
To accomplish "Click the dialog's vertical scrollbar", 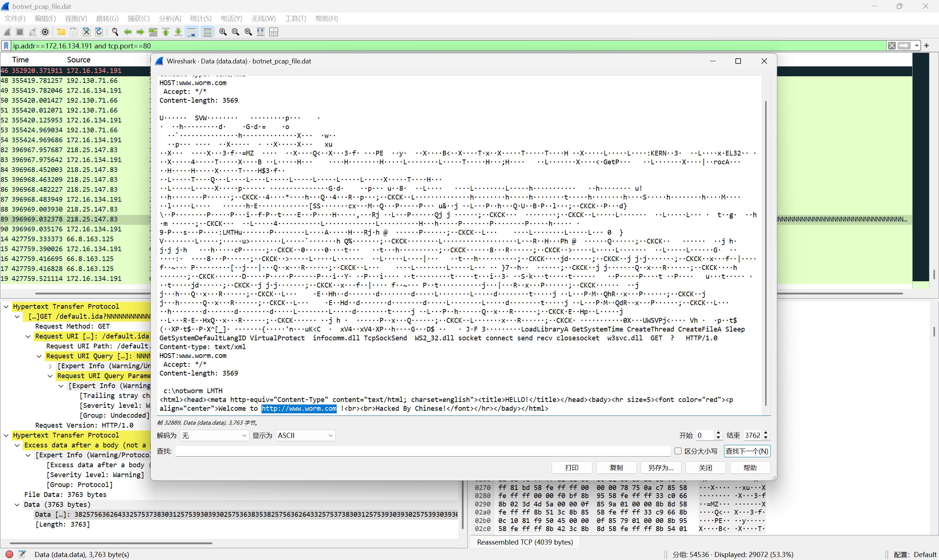I will pyautogui.click(x=766, y=253).
